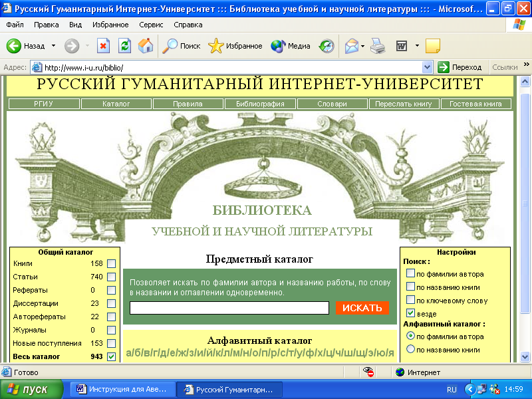Open Избранное star in toolbar
This screenshot has width=532, height=399.
(235, 46)
